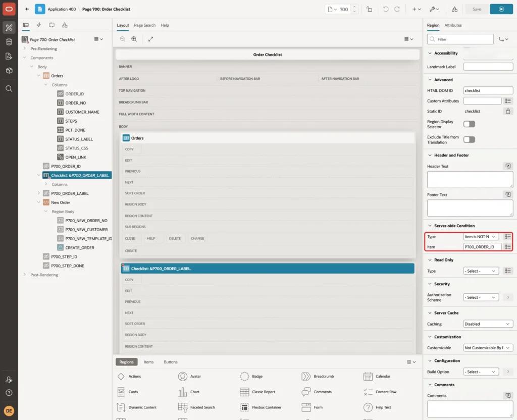
Task: Open Read Only Type select list
Action: [481, 271]
